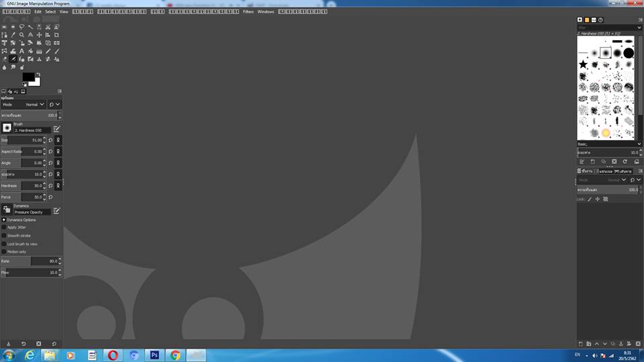Enable the Apply Jitter checkbox
The width and height of the screenshot is (644, 362).
click(4, 227)
